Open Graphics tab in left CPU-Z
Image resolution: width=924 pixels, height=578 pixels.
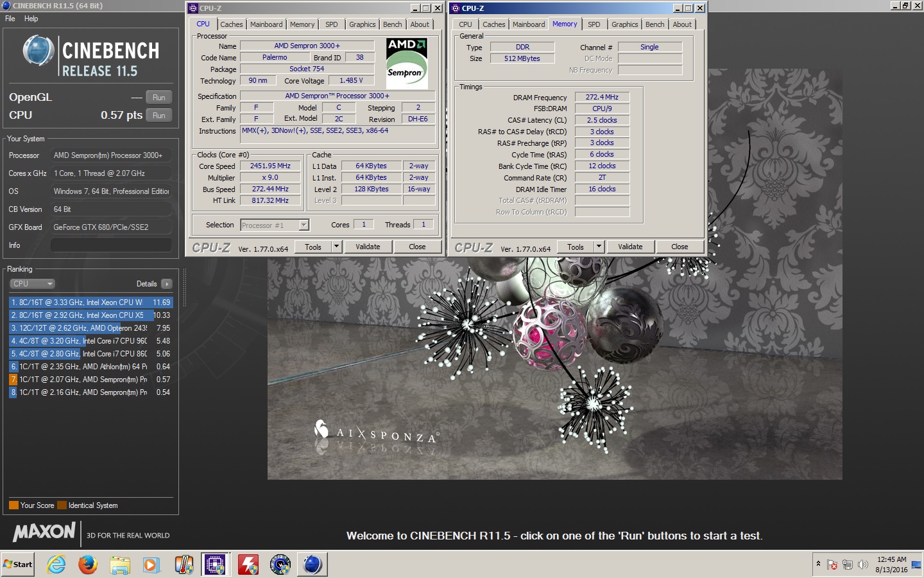(363, 24)
